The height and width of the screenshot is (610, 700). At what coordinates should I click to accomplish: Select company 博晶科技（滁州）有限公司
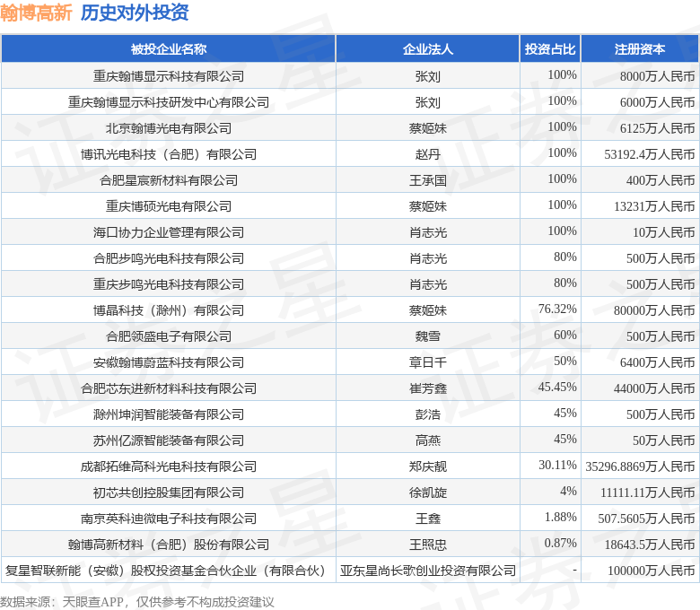point(169,310)
